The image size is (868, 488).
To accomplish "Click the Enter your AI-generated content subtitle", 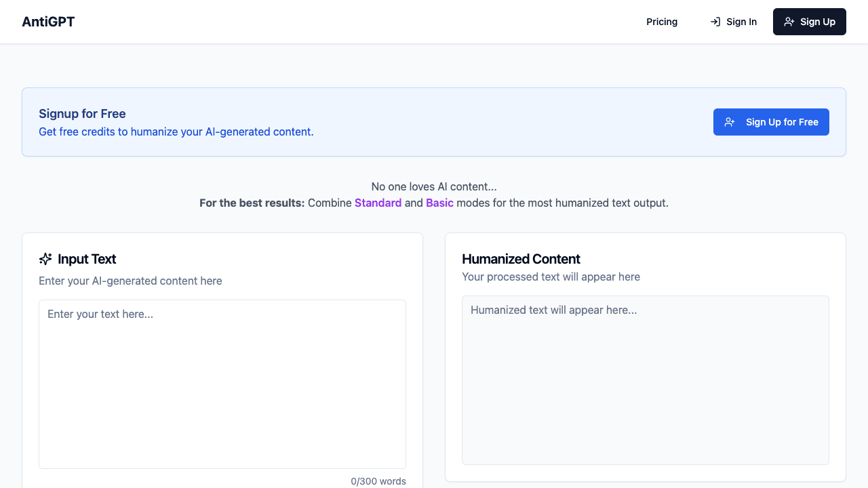I will [130, 281].
